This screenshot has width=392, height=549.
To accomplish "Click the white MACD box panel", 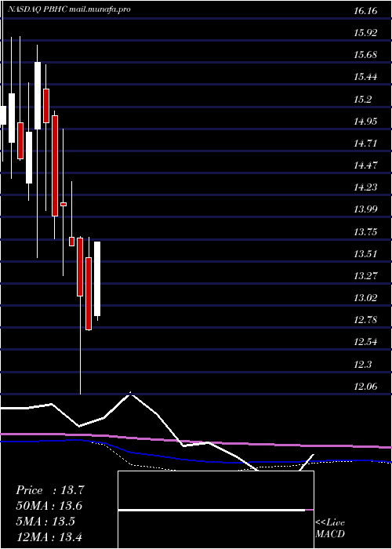I will point(216,510).
